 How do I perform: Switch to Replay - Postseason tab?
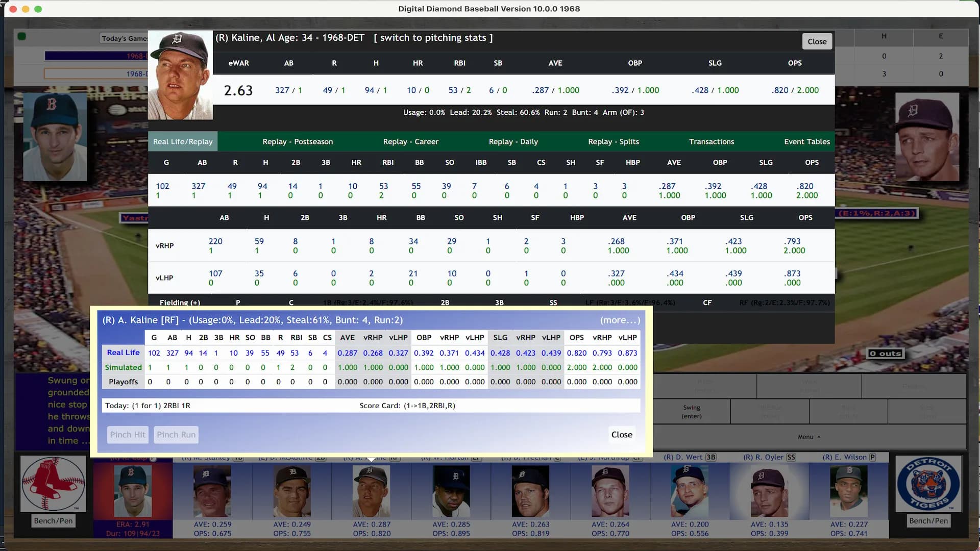click(298, 141)
